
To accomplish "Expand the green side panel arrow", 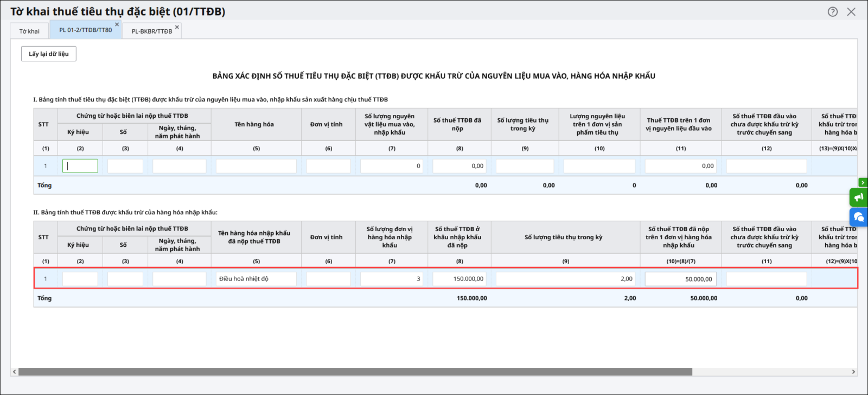I will (863, 183).
